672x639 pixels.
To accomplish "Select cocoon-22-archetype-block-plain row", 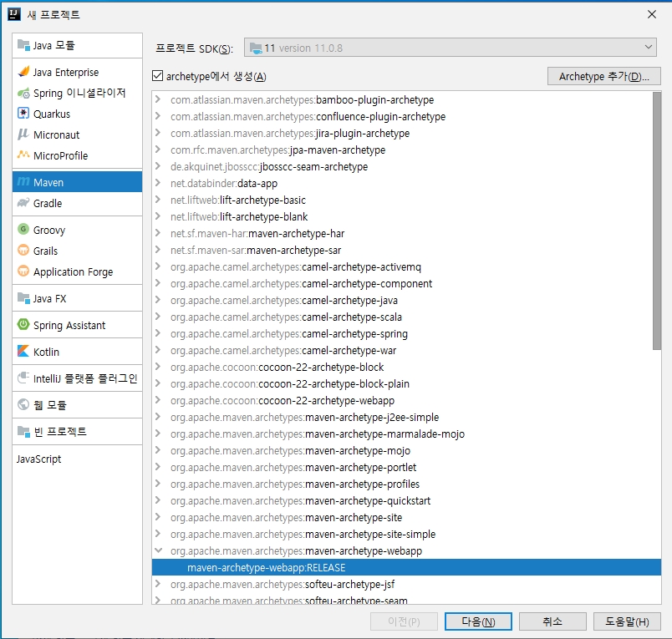I will [403, 383].
